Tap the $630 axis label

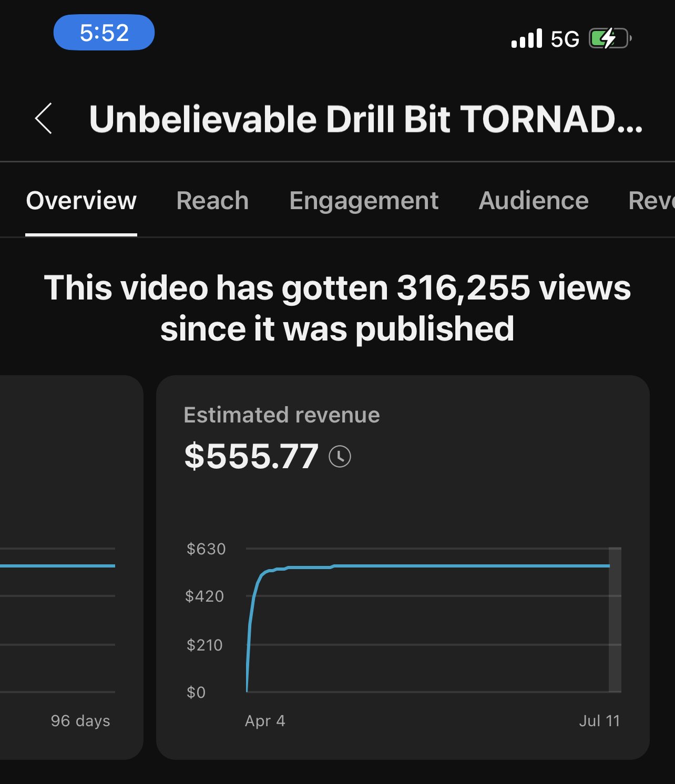point(206,549)
